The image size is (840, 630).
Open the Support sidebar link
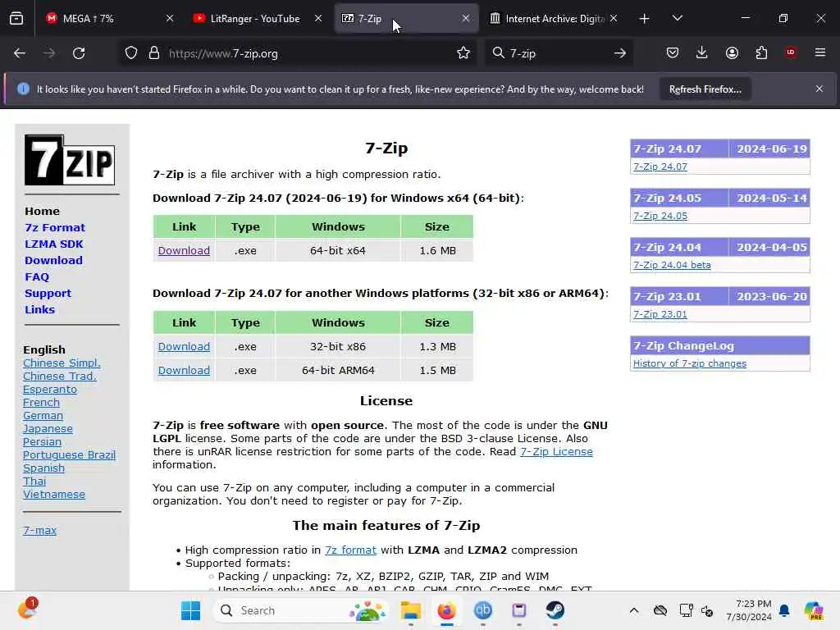(48, 294)
